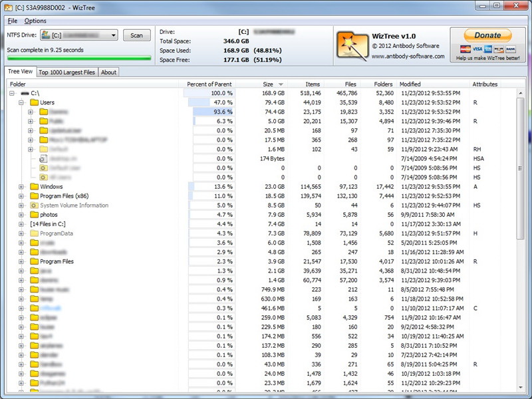Select the photos folder icon
The width and height of the screenshot is (532, 399).
[x=35, y=214]
